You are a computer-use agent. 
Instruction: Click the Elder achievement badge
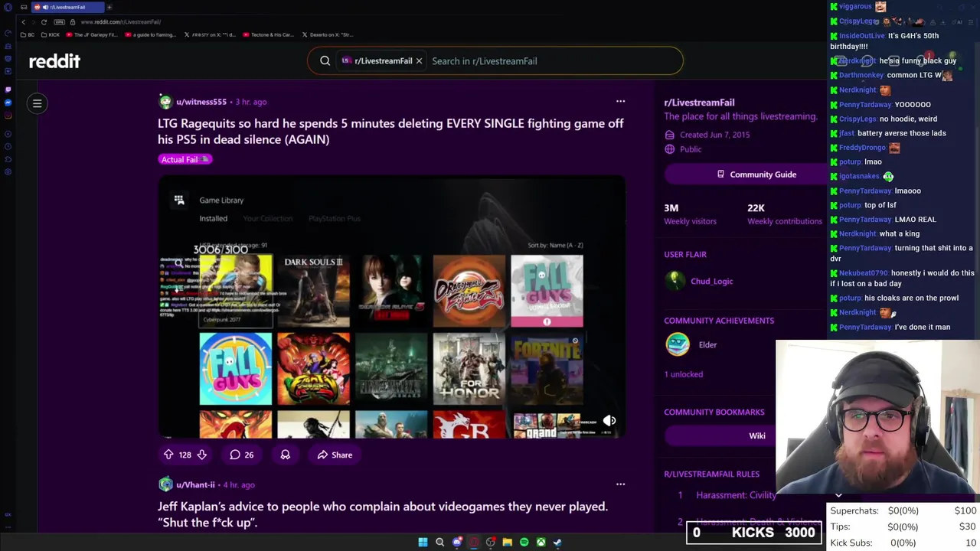pos(678,344)
